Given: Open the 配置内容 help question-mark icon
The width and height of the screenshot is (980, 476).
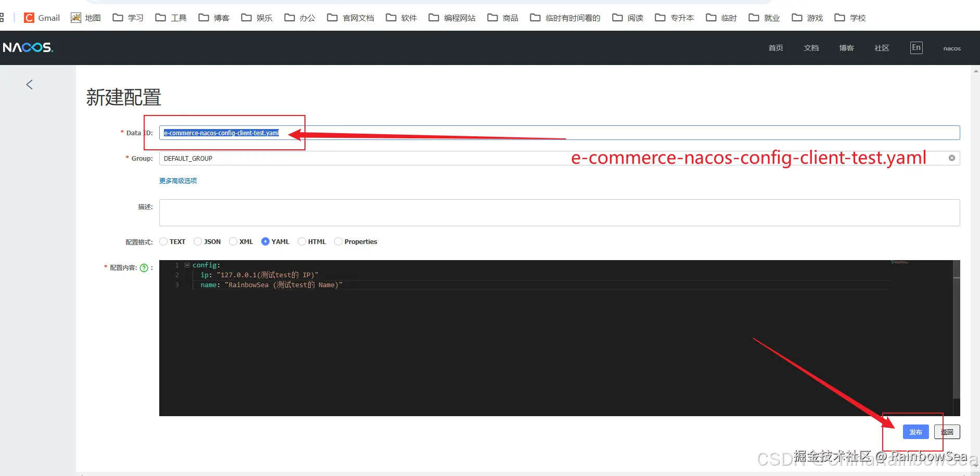Looking at the screenshot, I should tap(144, 268).
